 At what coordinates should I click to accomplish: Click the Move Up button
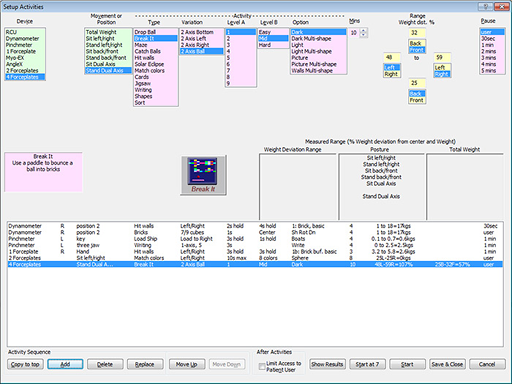[186, 364]
